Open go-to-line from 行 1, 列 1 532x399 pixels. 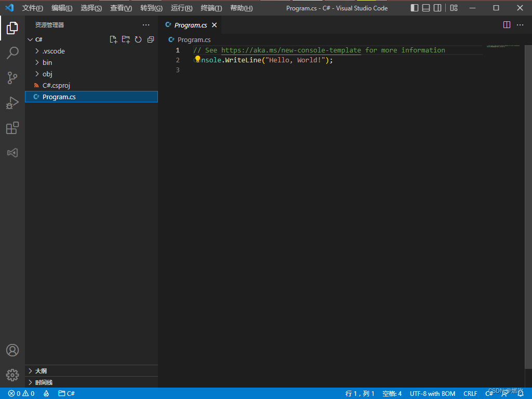(x=360, y=393)
